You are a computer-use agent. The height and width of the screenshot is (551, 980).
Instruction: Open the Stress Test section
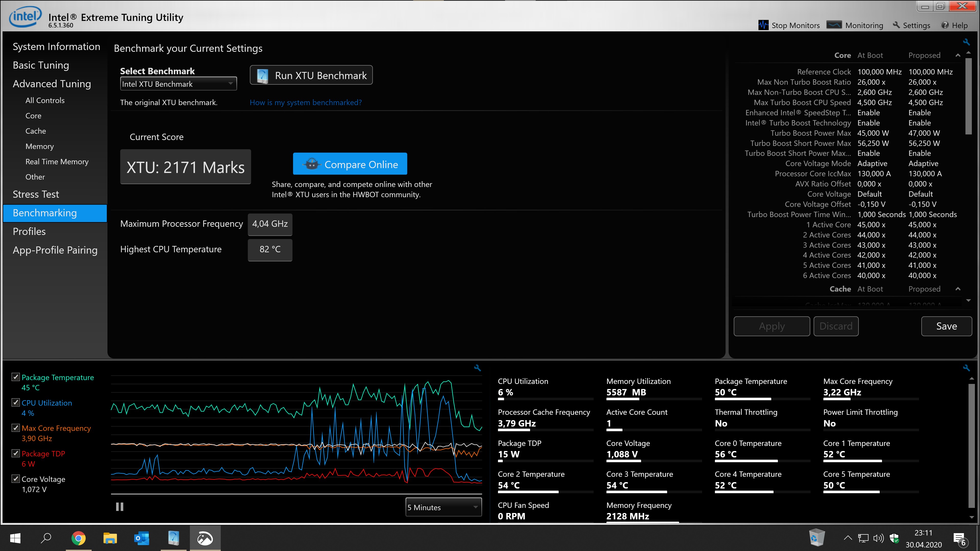coord(36,194)
